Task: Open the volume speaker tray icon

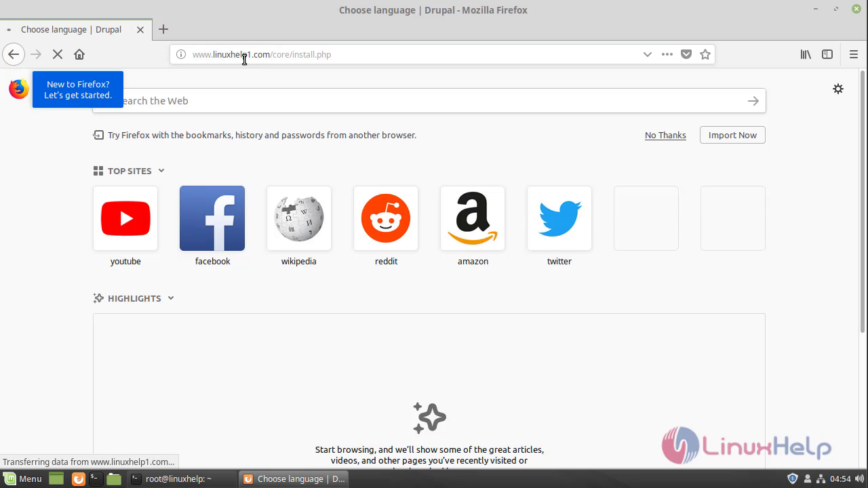Action: point(860,479)
